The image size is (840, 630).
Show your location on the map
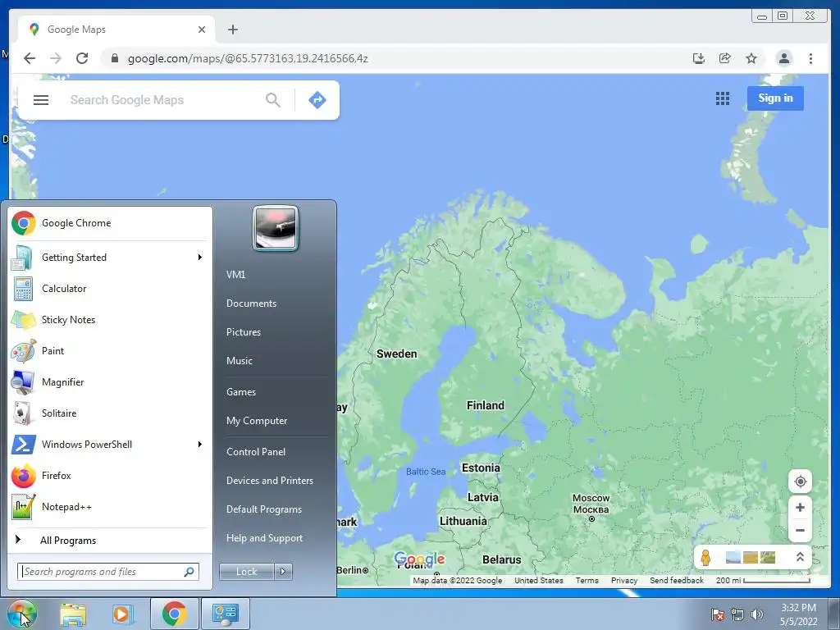click(x=800, y=482)
